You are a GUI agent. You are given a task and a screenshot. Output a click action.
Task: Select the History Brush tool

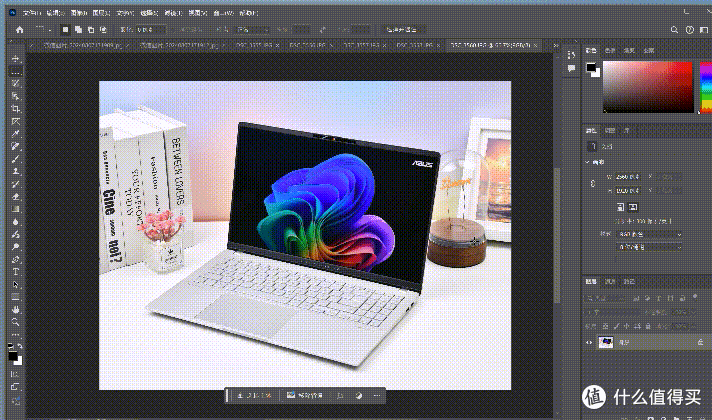(15, 184)
